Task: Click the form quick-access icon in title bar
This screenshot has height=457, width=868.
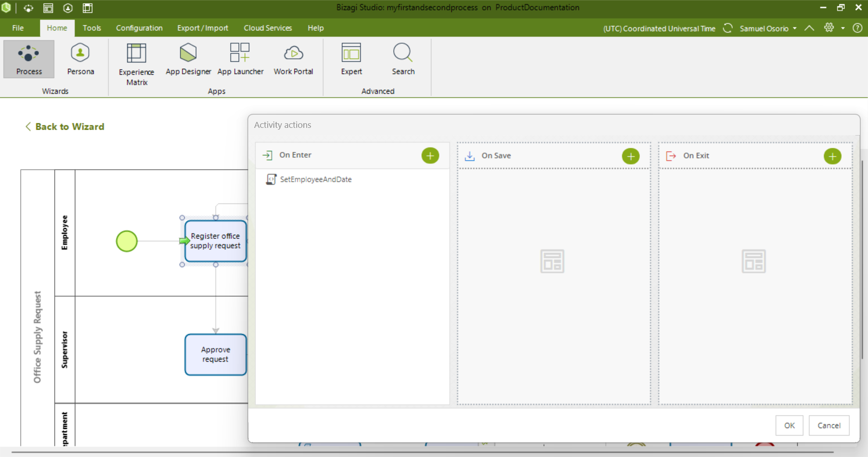Action: pos(48,8)
